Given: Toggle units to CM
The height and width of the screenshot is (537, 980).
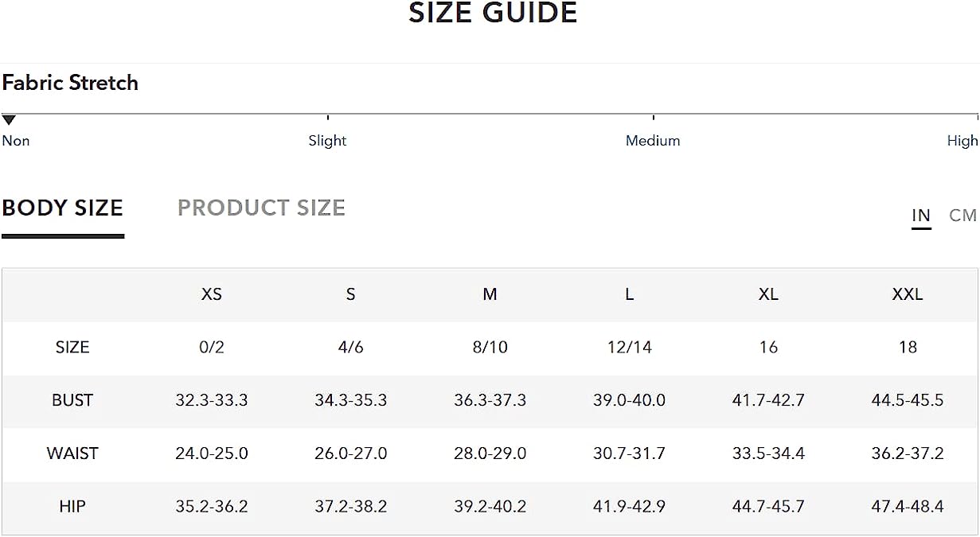Looking at the screenshot, I should click(962, 215).
